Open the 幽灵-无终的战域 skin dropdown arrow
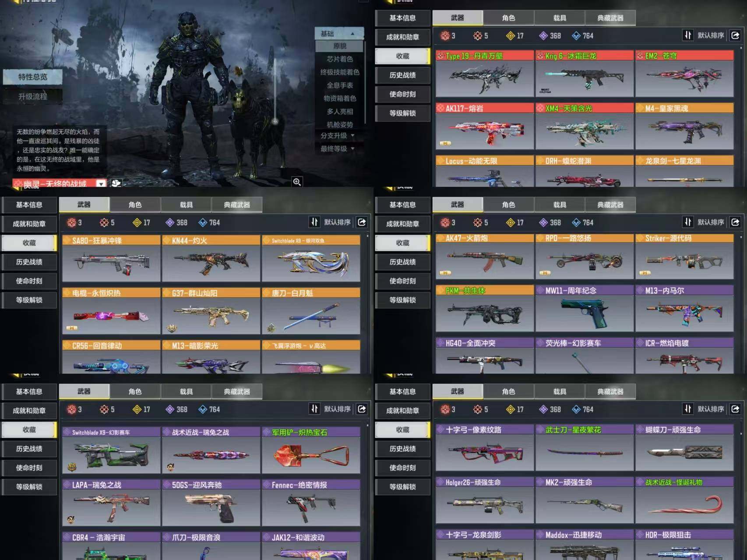 pyautogui.click(x=101, y=183)
